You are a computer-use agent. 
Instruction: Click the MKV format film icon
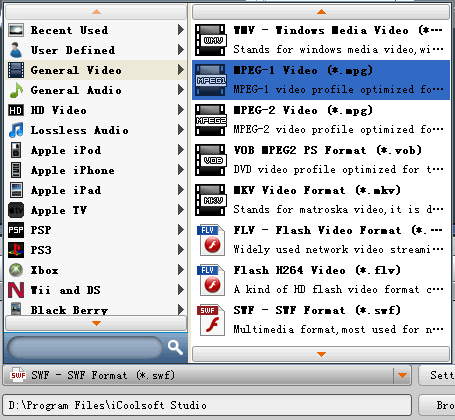tap(210, 200)
